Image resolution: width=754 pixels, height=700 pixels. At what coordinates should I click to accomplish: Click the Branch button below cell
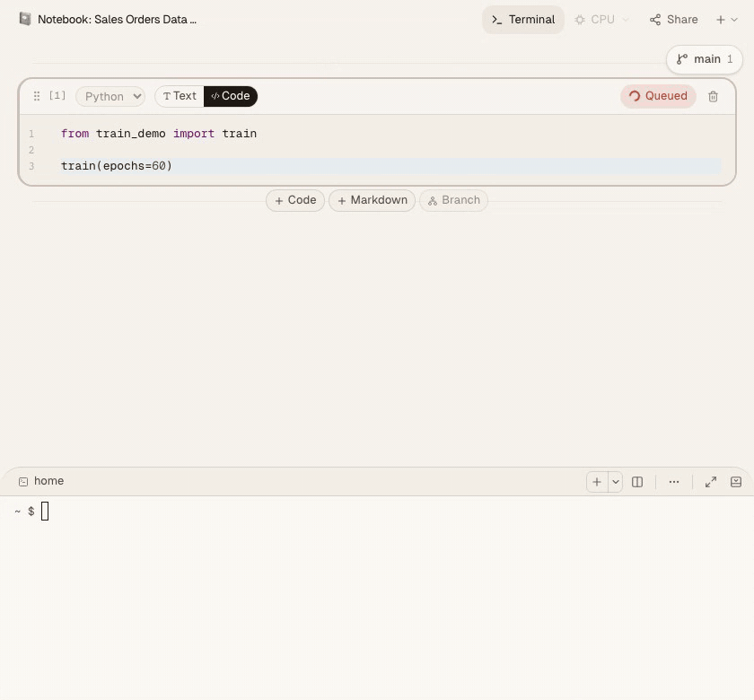click(x=453, y=200)
